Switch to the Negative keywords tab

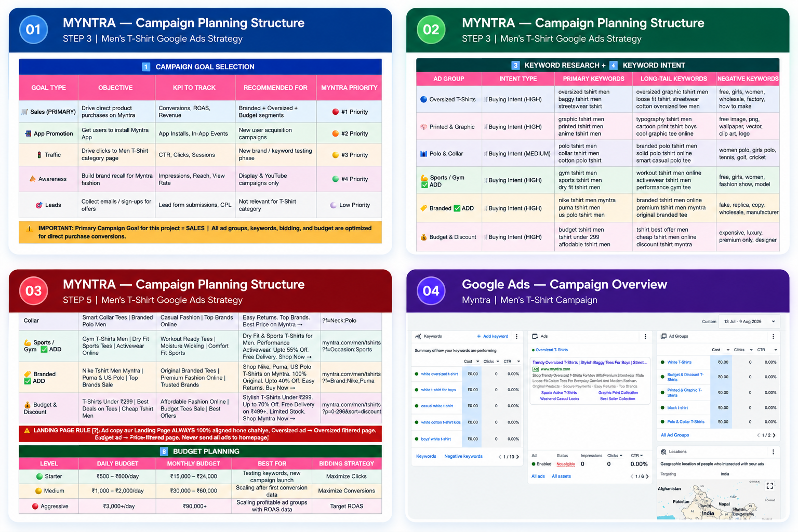463,457
